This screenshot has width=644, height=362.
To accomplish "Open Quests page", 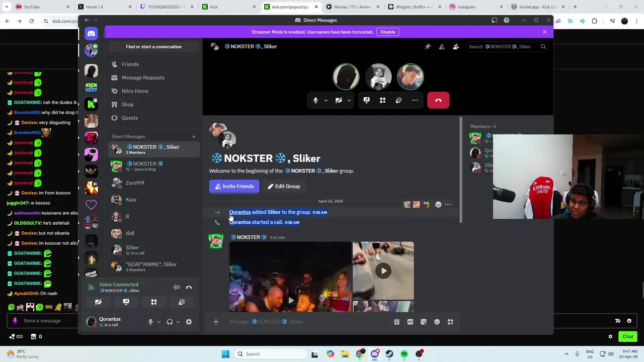I will click(x=153, y=118).
